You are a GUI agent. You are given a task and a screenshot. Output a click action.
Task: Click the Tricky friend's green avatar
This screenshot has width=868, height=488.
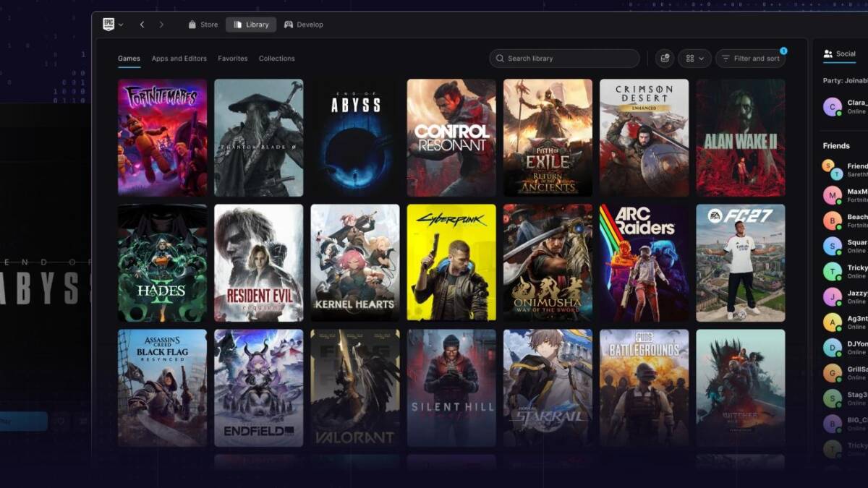tap(833, 272)
